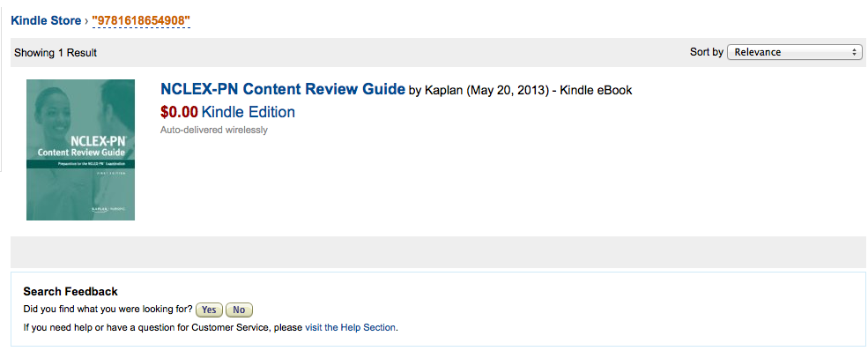Click the Showing 1 Result text
Viewport: 868px width, 351px height.
tap(56, 53)
